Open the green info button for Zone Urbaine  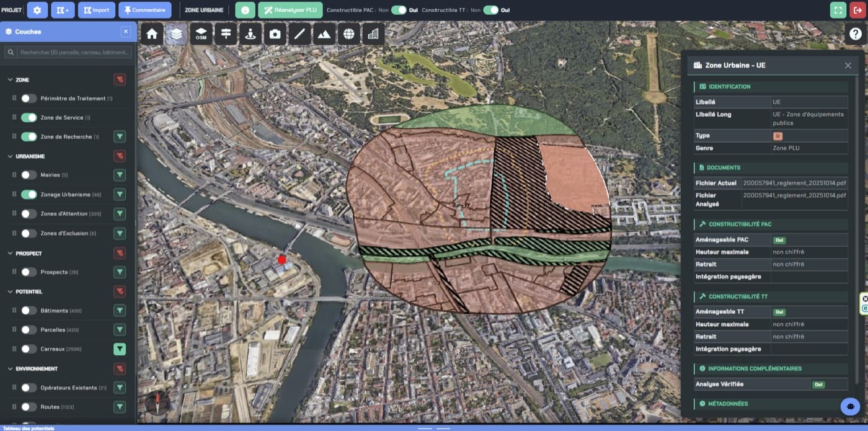(245, 10)
